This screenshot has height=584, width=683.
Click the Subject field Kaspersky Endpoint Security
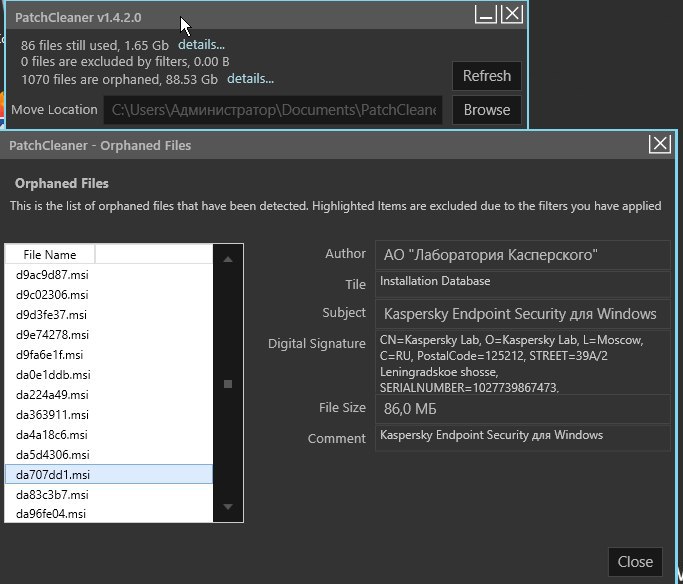coord(523,314)
